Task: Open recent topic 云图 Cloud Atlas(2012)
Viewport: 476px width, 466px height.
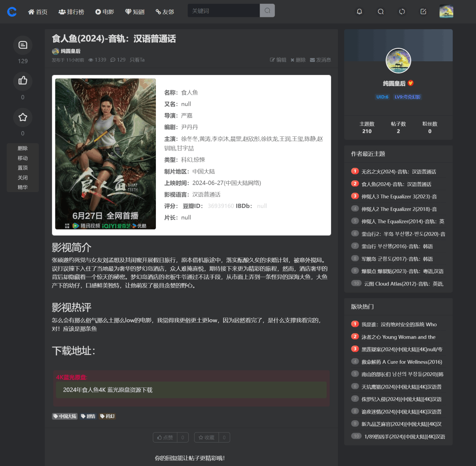Action: pos(404,284)
